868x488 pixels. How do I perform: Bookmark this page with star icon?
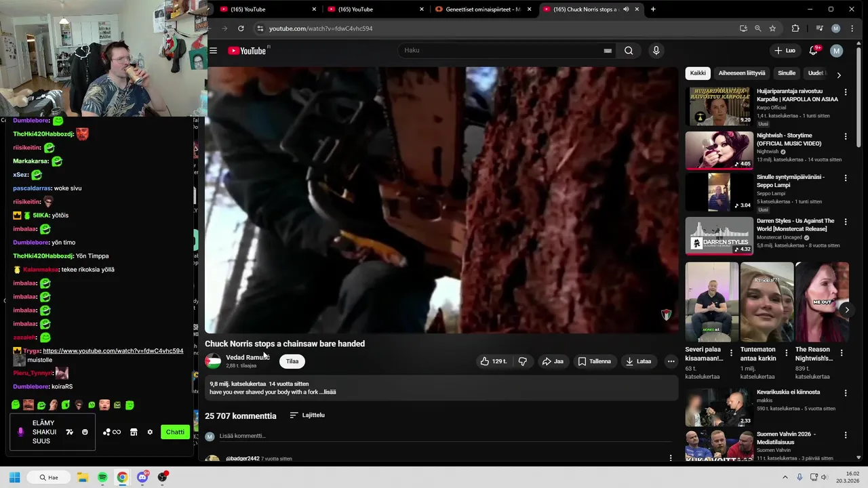tap(772, 28)
